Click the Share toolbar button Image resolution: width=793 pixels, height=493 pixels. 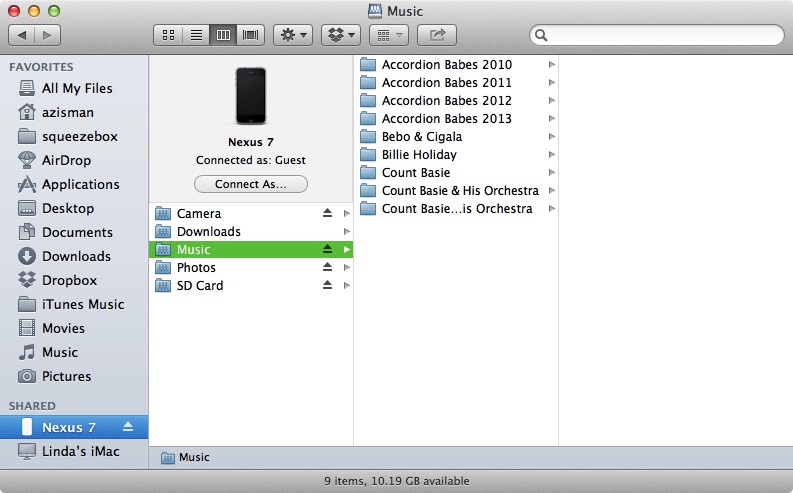pyautogui.click(x=437, y=35)
